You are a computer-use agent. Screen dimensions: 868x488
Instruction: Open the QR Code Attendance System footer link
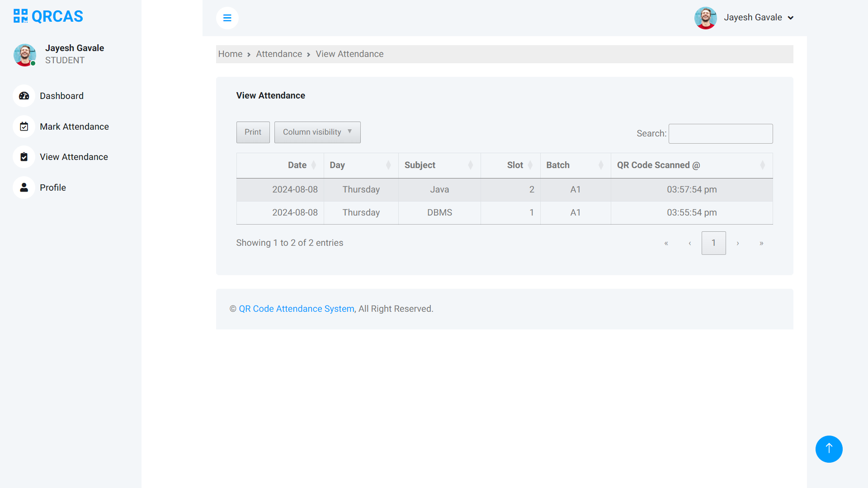coord(297,309)
